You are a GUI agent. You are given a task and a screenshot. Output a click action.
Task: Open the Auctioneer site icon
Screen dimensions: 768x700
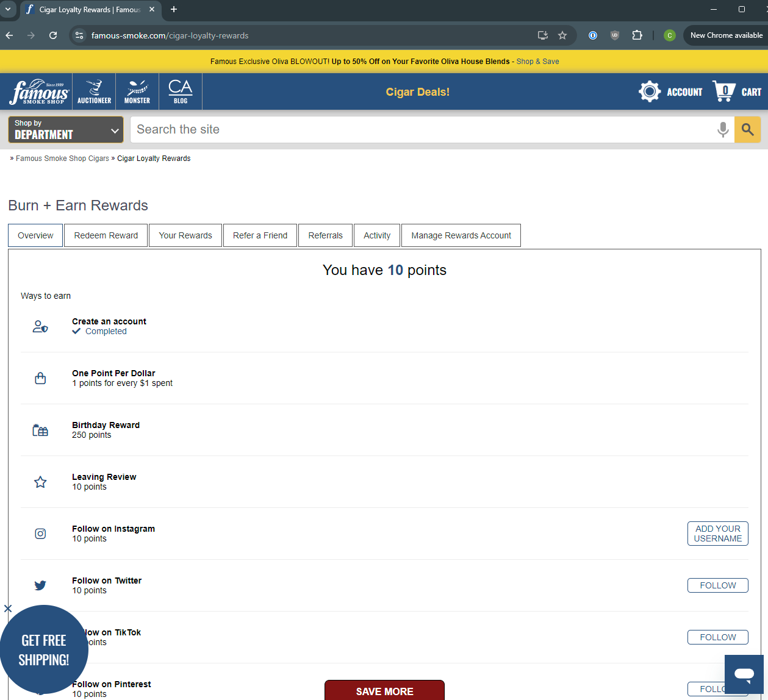click(95, 92)
